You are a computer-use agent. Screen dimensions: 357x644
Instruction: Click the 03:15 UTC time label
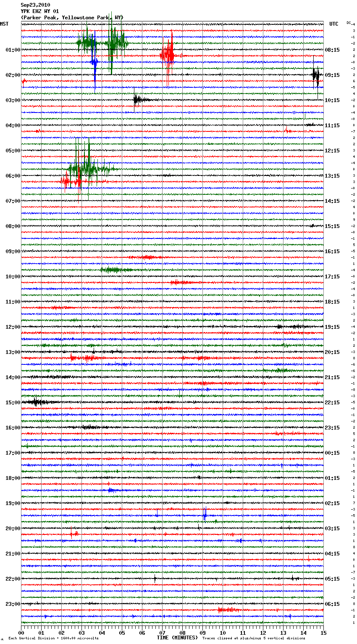tap(332, 529)
